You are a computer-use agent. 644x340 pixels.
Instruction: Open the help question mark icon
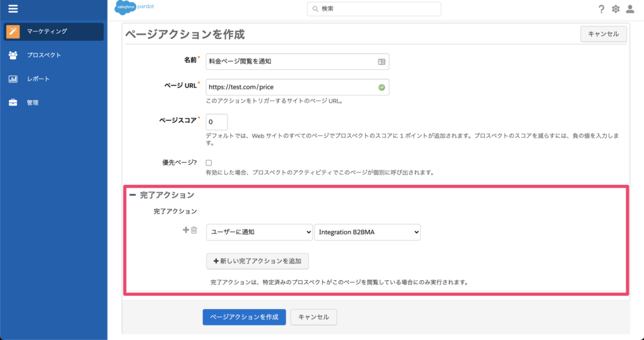click(x=601, y=9)
